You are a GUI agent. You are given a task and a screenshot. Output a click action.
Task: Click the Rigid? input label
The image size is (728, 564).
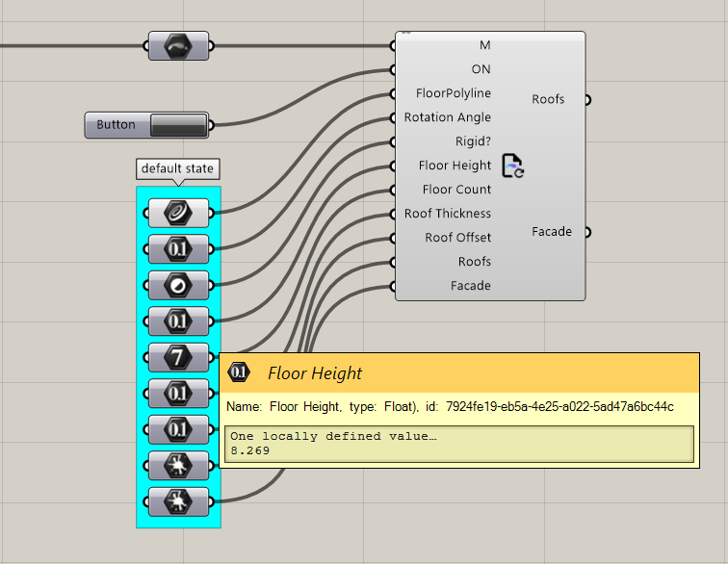tap(473, 141)
